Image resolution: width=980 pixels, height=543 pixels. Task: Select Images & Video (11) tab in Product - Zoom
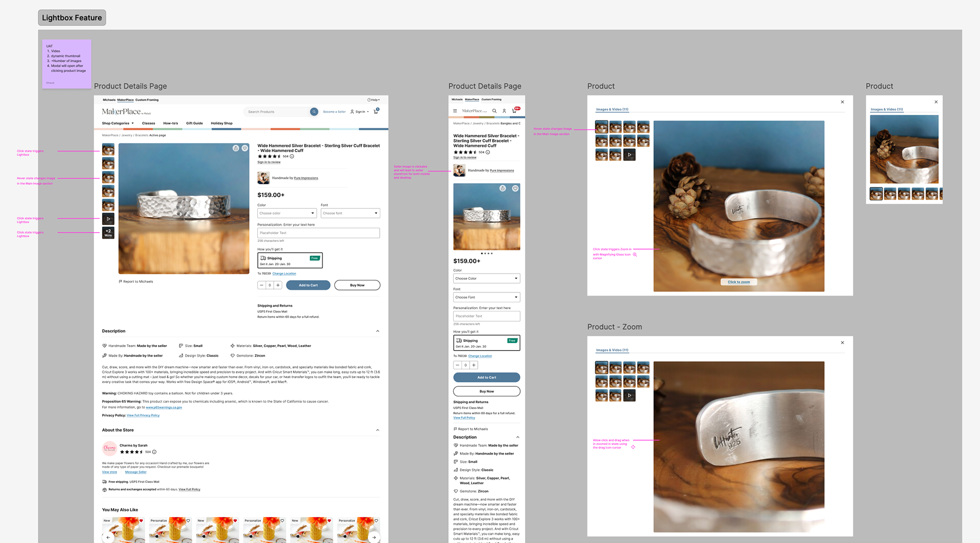612,350
